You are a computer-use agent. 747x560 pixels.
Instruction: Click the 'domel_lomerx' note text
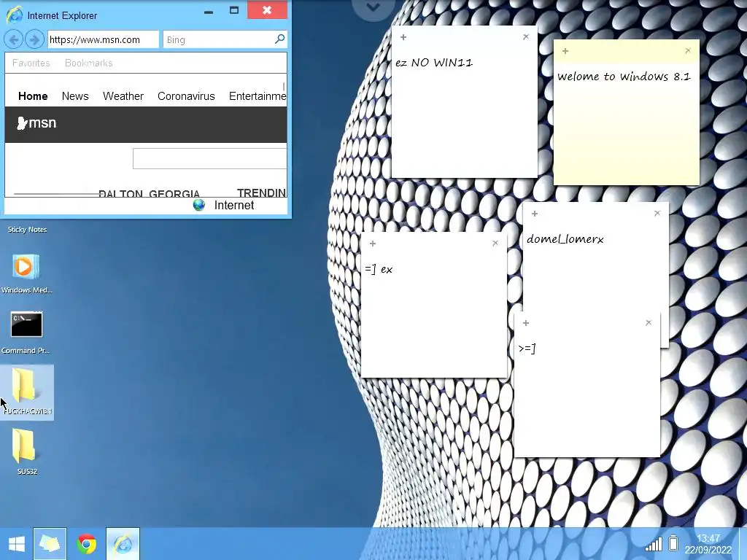[x=565, y=239]
